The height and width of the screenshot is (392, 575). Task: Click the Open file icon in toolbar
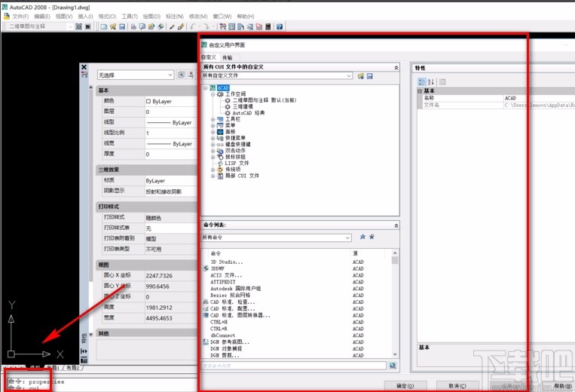(113, 26)
